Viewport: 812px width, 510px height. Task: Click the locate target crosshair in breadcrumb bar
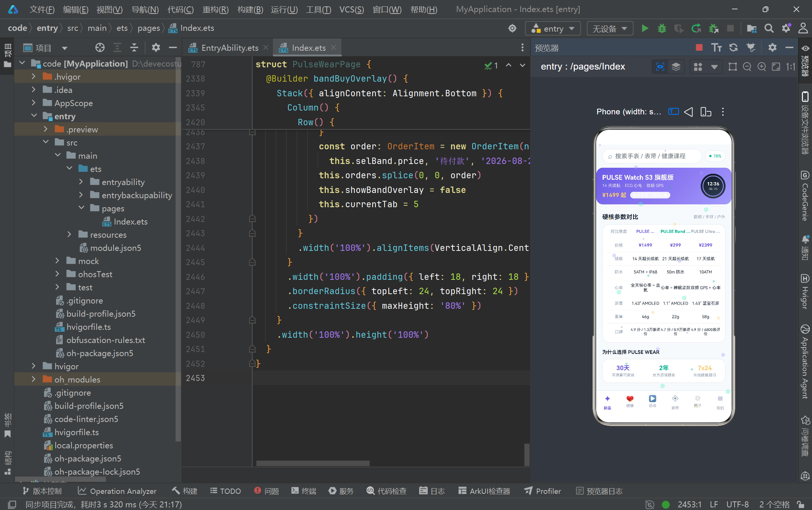tap(512, 29)
